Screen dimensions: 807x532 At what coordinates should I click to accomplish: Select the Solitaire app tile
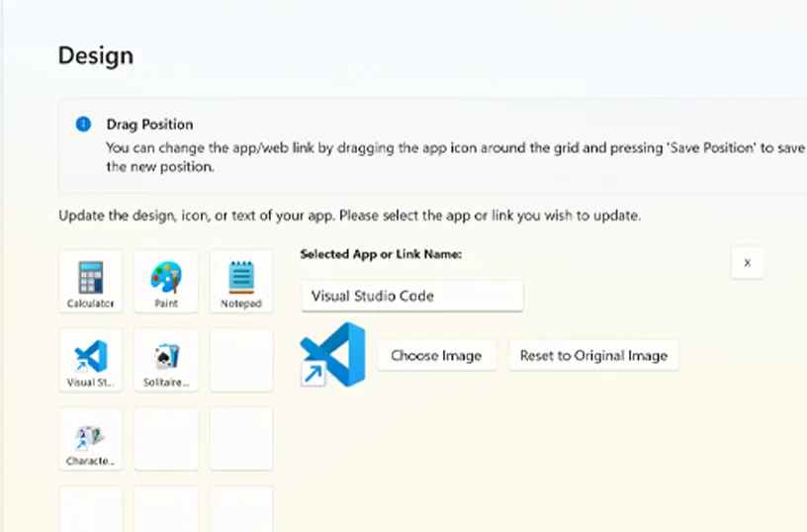166,360
